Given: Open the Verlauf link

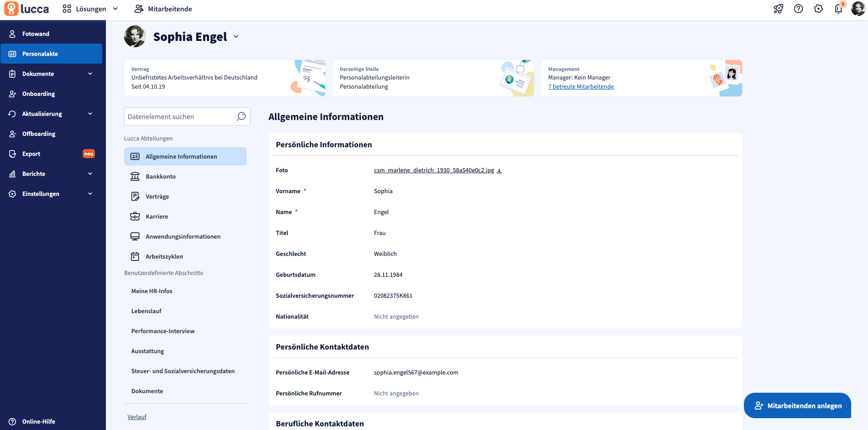Looking at the screenshot, I should [137, 417].
